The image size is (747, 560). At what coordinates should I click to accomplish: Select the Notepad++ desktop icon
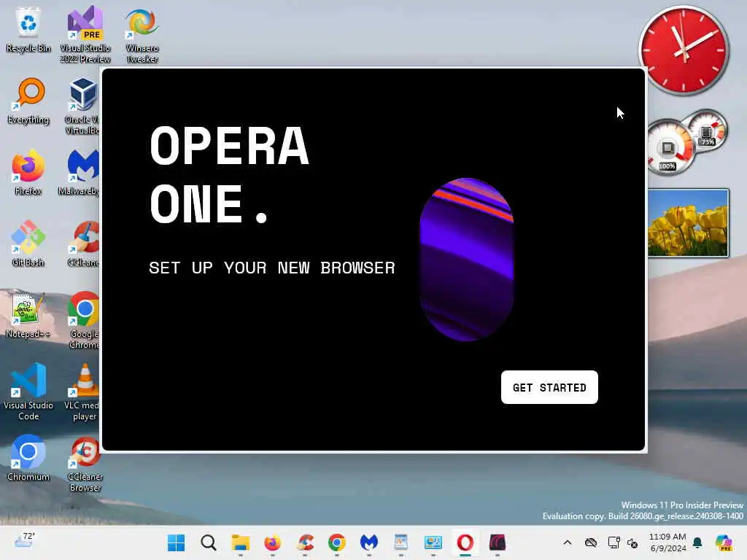click(28, 315)
